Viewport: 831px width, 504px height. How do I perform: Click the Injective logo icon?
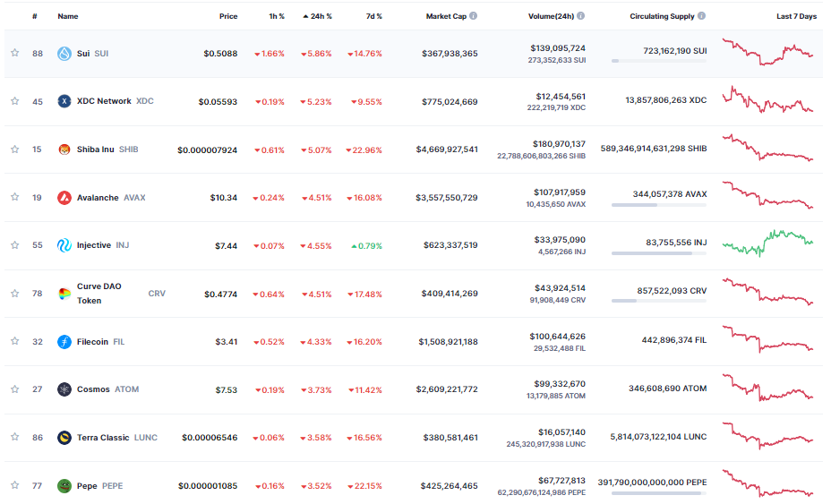coord(64,245)
